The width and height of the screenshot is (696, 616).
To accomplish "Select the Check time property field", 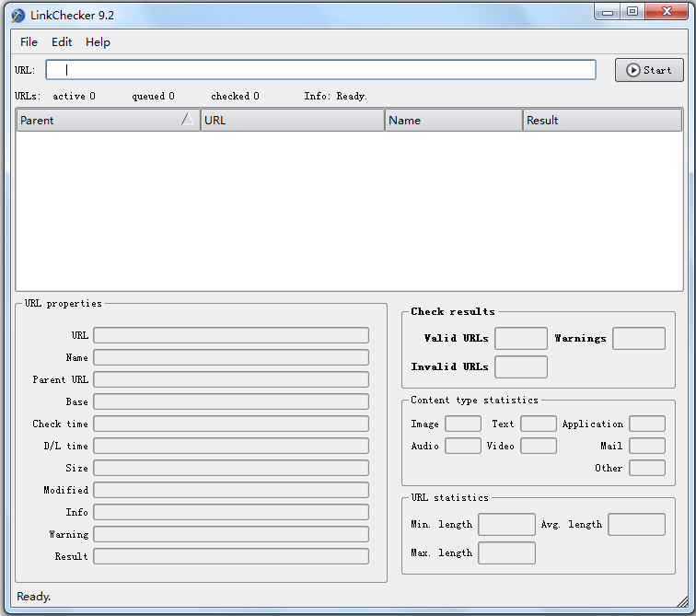I will [230, 424].
